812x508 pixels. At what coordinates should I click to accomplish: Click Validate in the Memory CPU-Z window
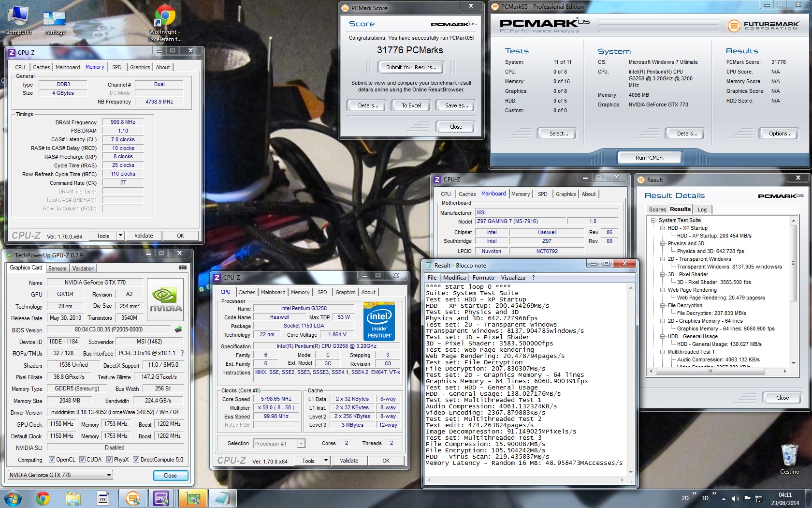click(144, 236)
